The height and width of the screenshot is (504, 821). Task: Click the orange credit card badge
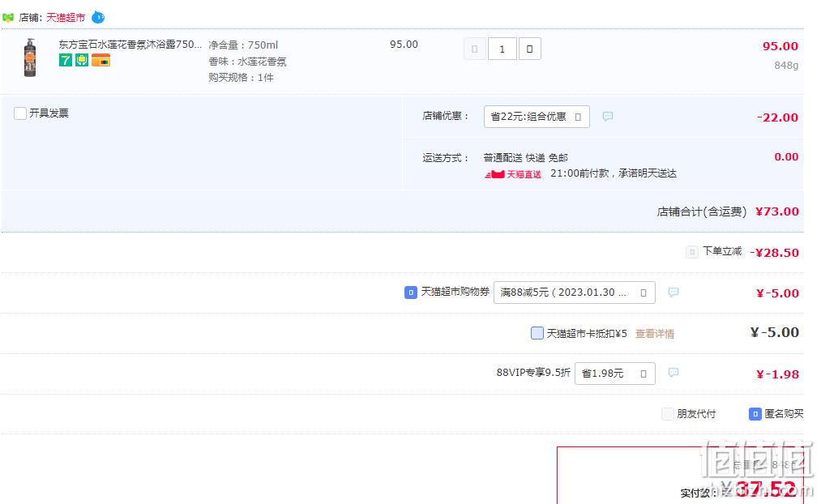click(100, 60)
